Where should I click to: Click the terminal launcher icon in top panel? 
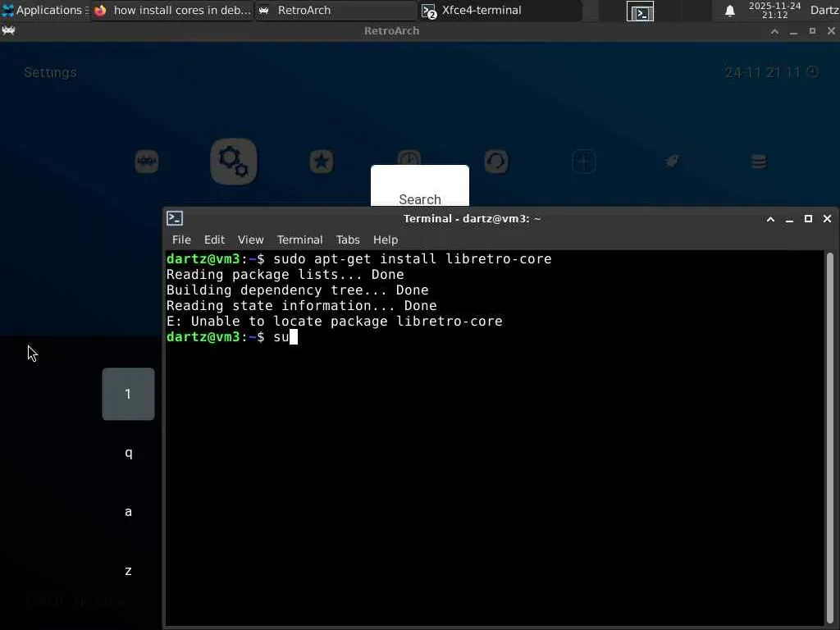(640, 11)
